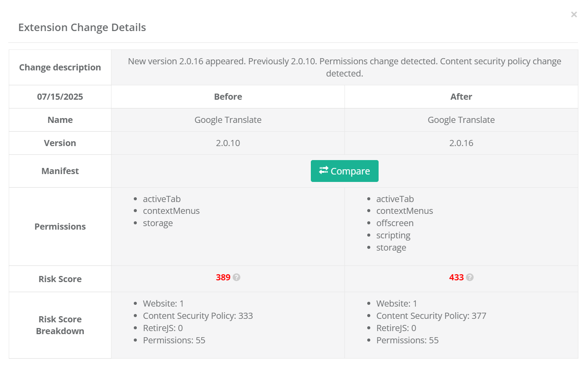The height and width of the screenshot is (377, 588).
Task: Click the Risk Score Breakdown row label
Action: [x=60, y=325]
